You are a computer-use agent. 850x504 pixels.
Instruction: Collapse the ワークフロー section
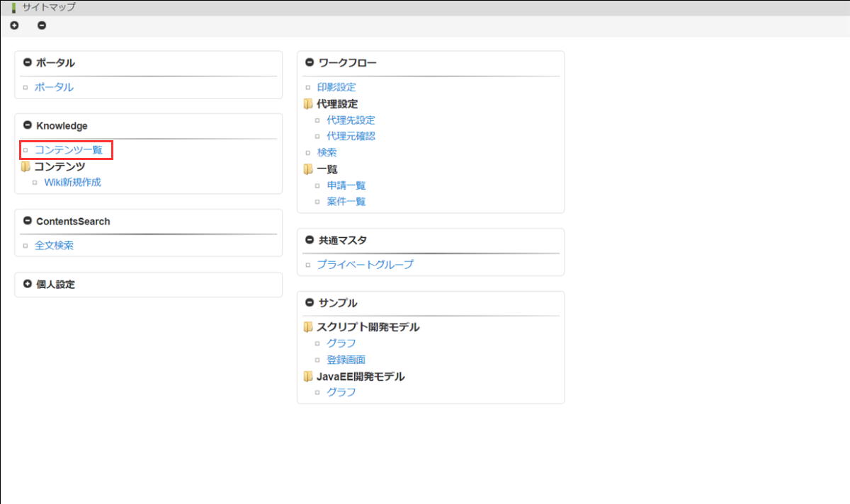tap(310, 62)
